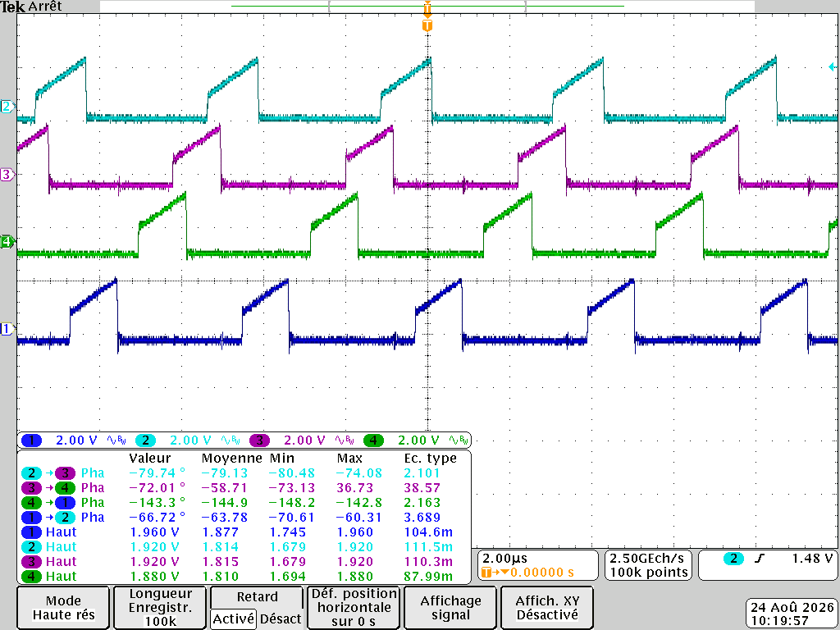This screenshot has height=630, width=840.
Task: Click channel 1 ground marker on left edge
Action: click(x=7, y=328)
